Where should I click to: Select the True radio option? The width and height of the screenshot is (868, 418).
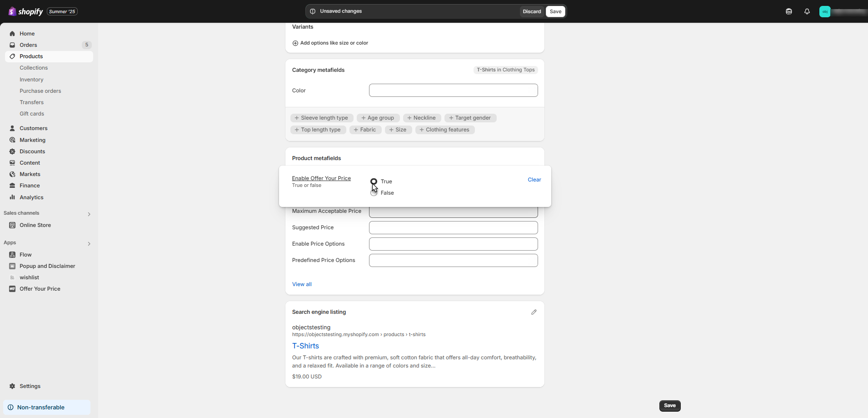[x=374, y=181]
